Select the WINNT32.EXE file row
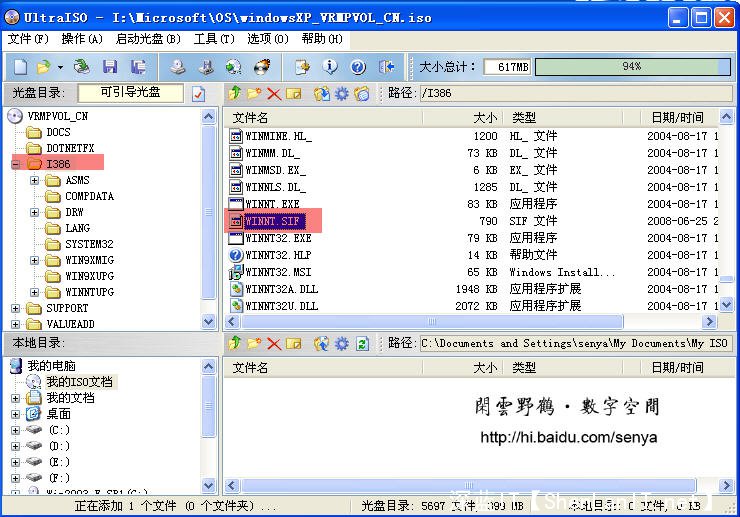Viewport: 740px width, 517px height. (x=473, y=238)
